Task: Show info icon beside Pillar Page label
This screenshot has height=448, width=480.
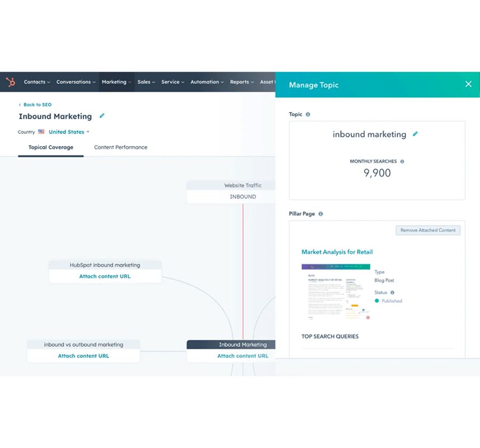Action: coord(321,214)
